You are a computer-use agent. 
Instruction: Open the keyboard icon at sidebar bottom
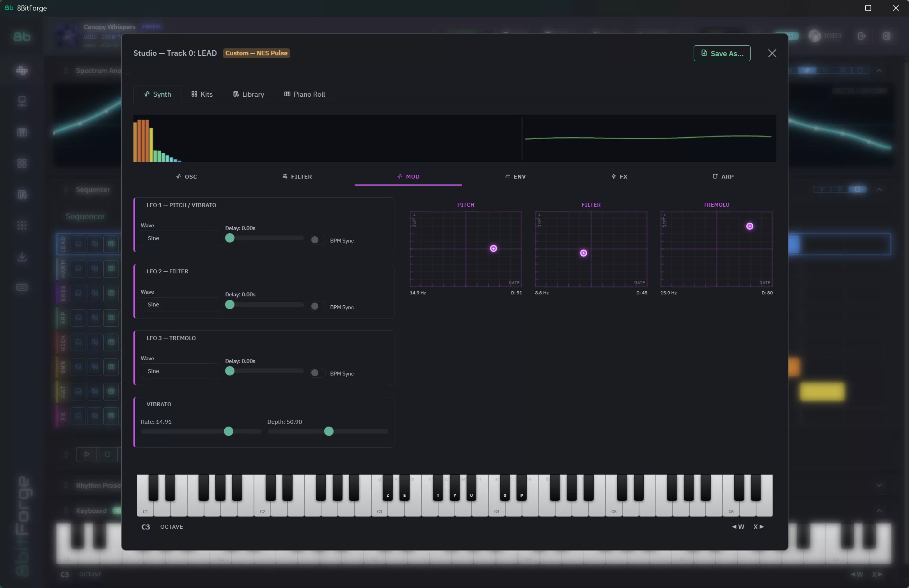tap(22, 287)
